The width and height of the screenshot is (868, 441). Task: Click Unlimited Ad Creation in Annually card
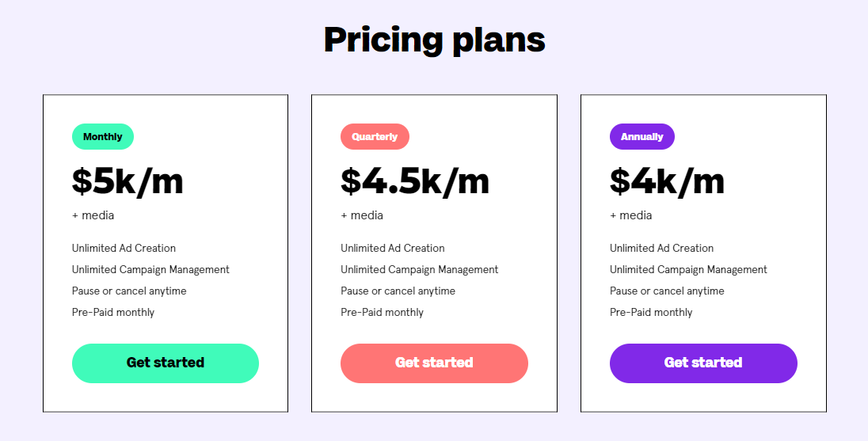(x=661, y=248)
